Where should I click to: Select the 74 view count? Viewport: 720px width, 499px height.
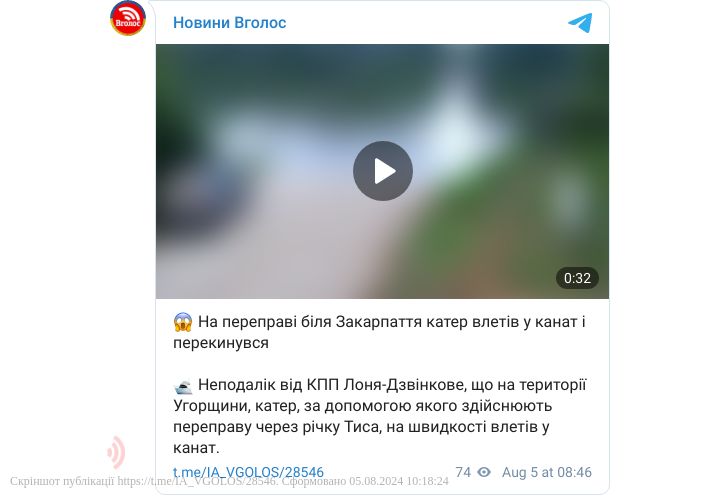tap(463, 472)
